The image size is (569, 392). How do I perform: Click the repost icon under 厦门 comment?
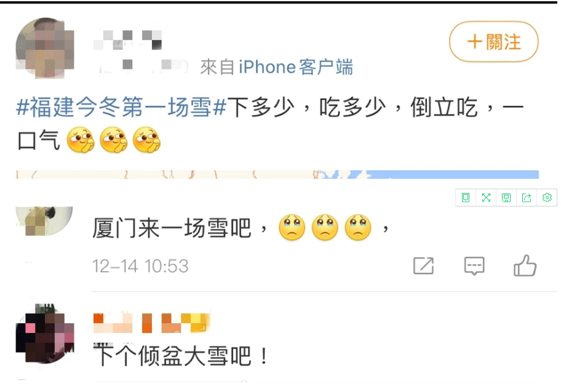click(x=423, y=266)
